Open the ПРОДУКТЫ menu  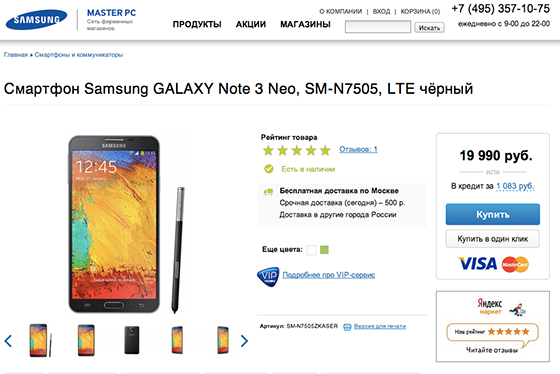tap(197, 24)
